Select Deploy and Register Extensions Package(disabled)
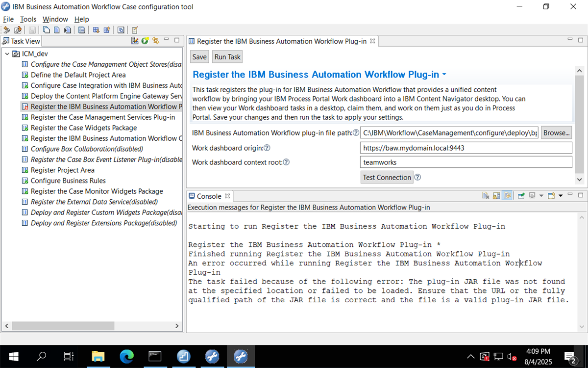Viewport: 588px width, 368px height. [x=104, y=223]
